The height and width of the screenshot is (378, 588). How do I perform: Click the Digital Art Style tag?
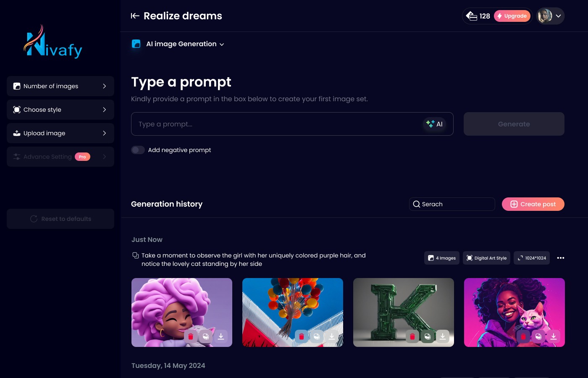pos(486,258)
